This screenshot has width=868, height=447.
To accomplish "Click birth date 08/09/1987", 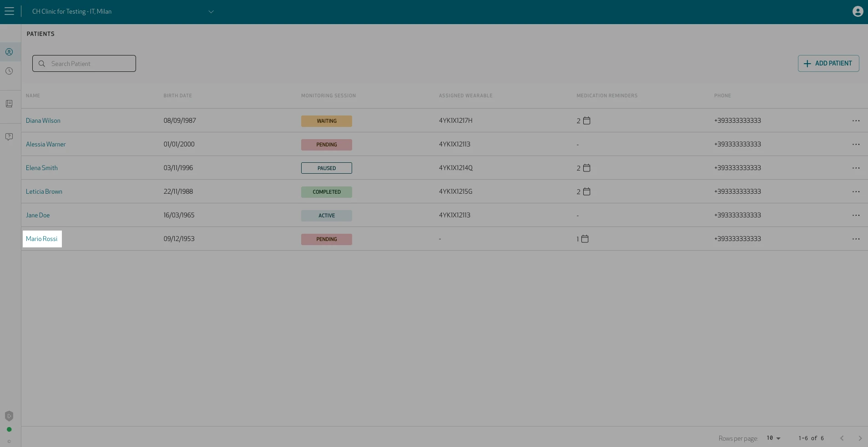I will pos(180,121).
